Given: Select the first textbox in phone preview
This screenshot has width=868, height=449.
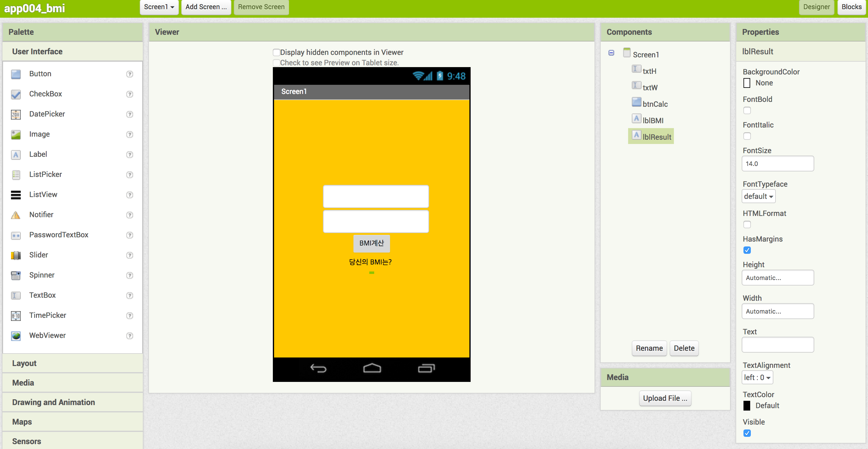Looking at the screenshot, I should tap(376, 196).
